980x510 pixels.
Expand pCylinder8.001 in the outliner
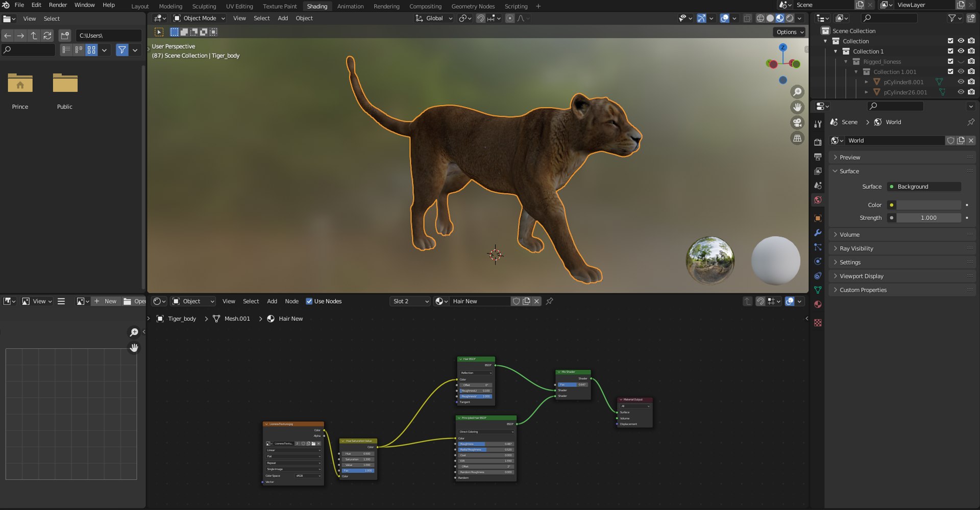pyautogui.click(x=866, y=82)
